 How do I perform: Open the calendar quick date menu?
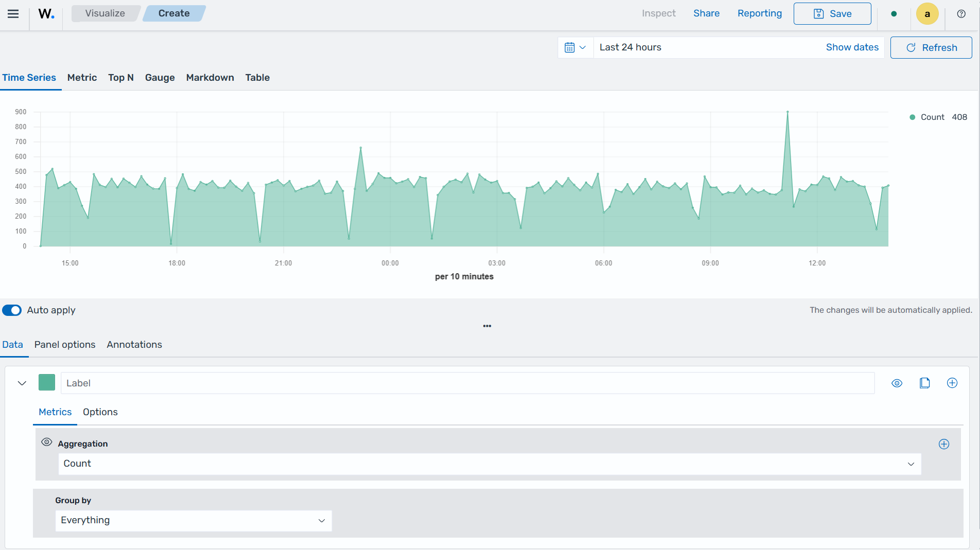point(575,47)
